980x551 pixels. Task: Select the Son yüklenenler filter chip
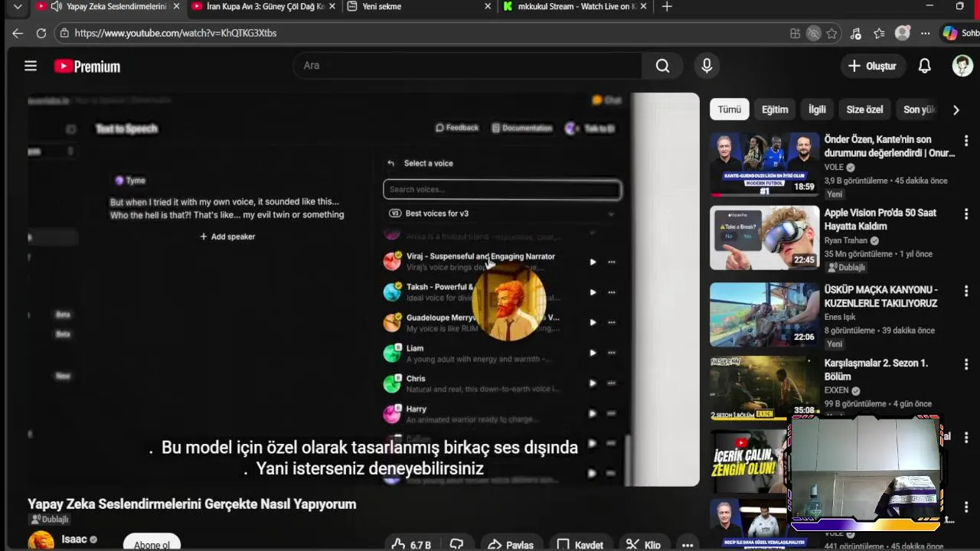tap(919, 109)
